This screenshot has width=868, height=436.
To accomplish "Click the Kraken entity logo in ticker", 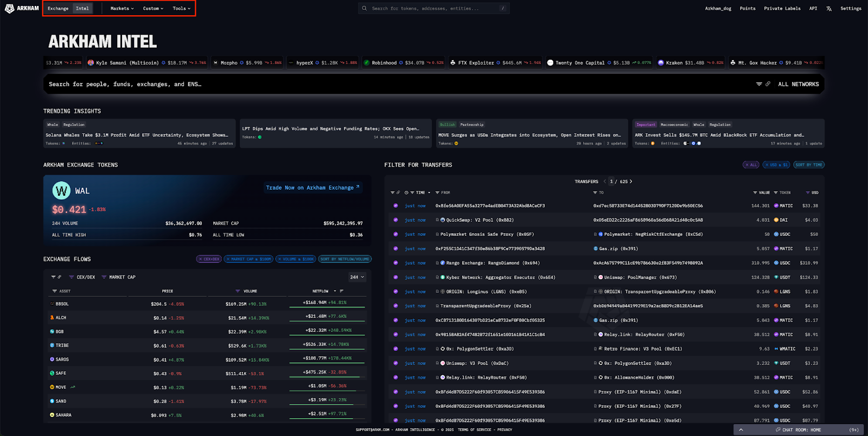I will point(661,63).
